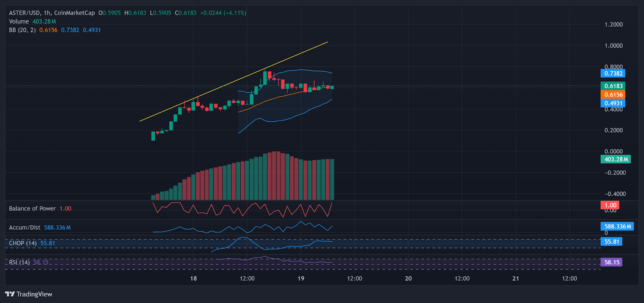Click date label 19 on the time axis
Image resolution: width=644 pixels, height=303 pixels.
[301, 278]
